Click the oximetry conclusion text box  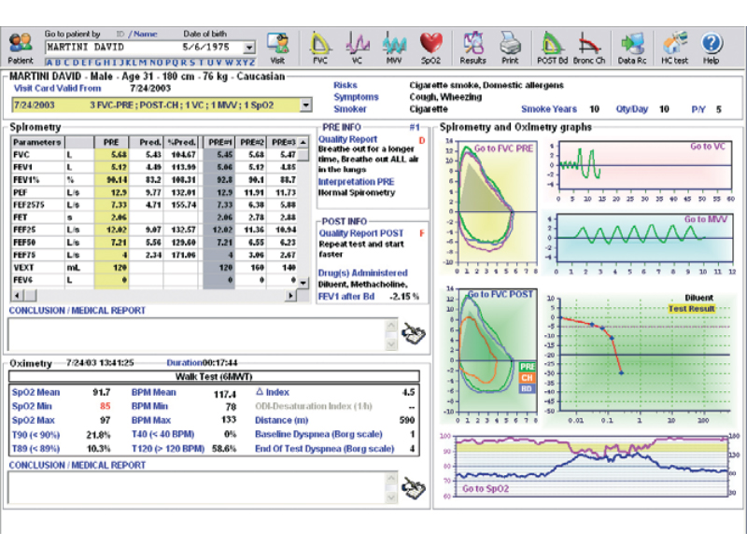click(196, 487)
